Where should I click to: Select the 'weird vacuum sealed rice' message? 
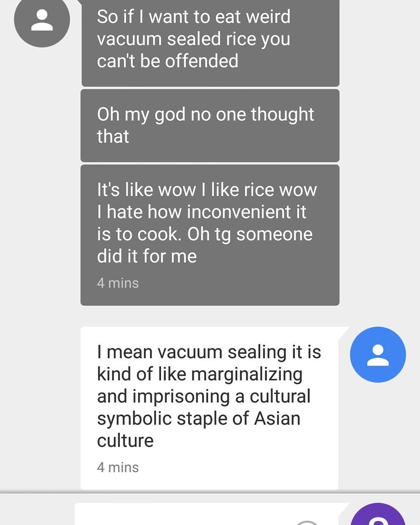coord(210,43)
